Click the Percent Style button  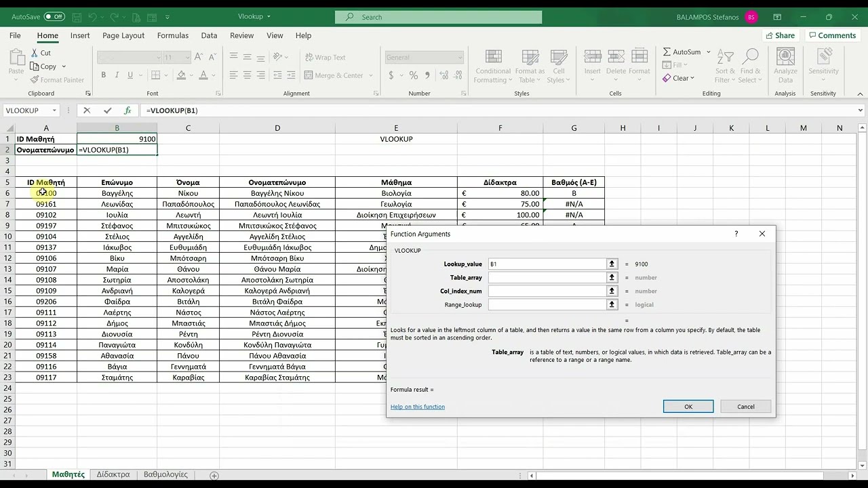(x=413, y=75)
